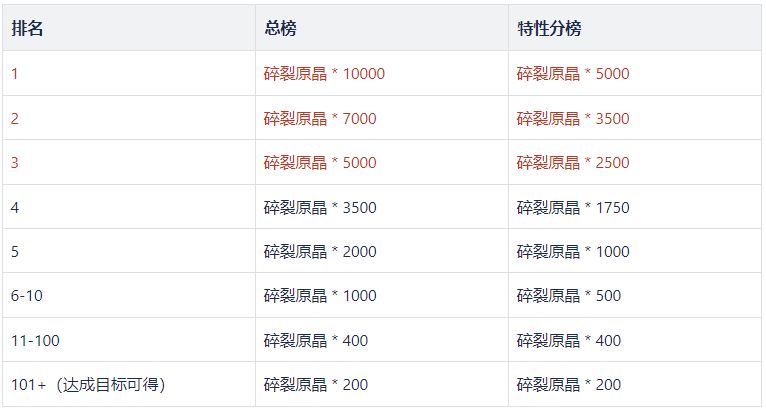
Task: Click 碎裂原晶 * 2500 reward cell
Action: (x=573, y=163)
